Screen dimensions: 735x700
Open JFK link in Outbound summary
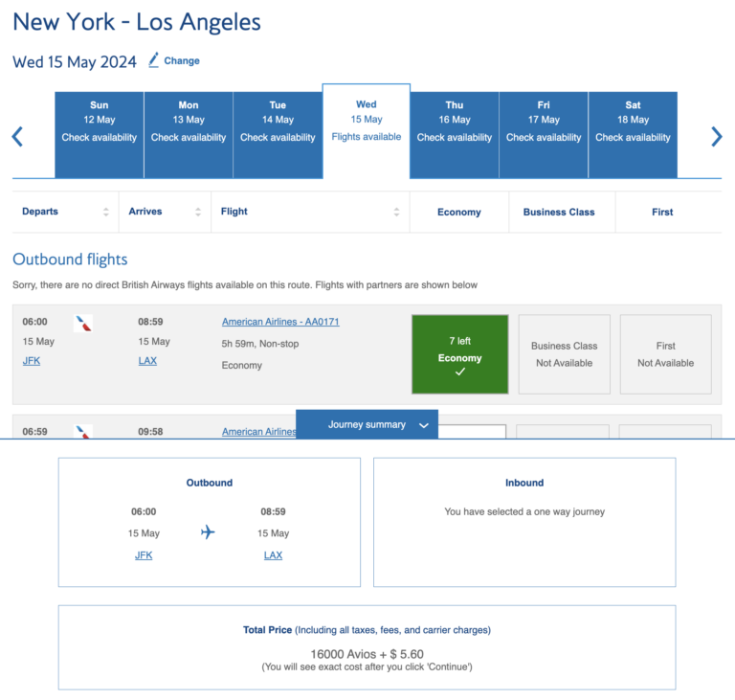[144, 555]
